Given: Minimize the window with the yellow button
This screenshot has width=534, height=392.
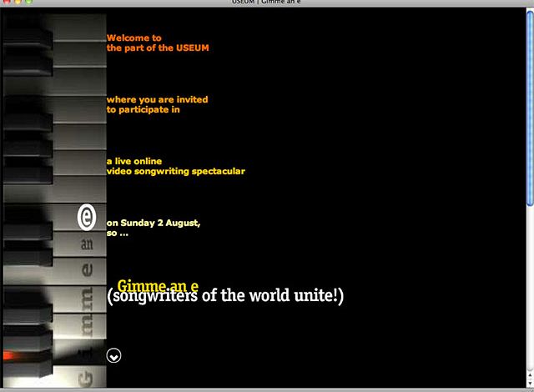Looking at the screenshot, I should 18,3.
